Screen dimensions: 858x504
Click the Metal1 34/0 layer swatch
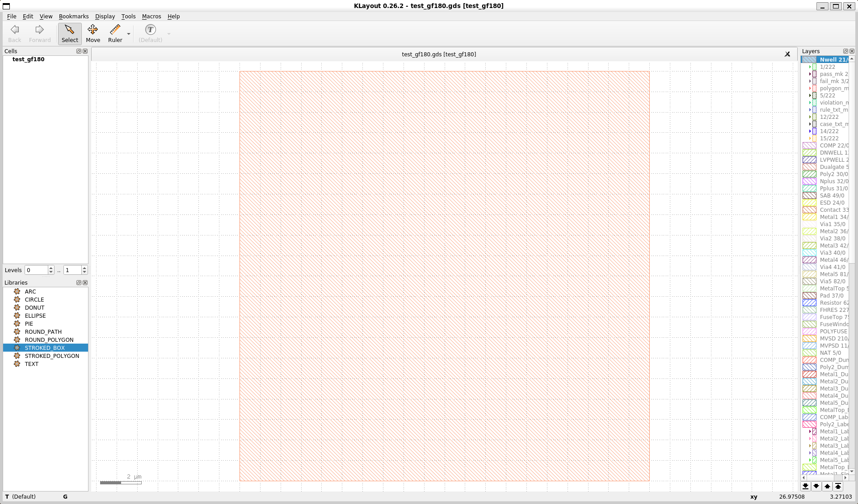[x=809, y=217]
